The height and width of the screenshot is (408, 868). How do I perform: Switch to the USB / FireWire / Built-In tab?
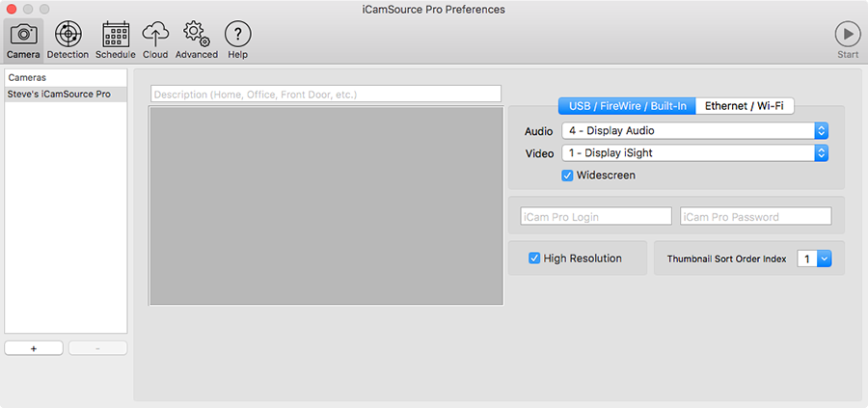pos(626,106)
